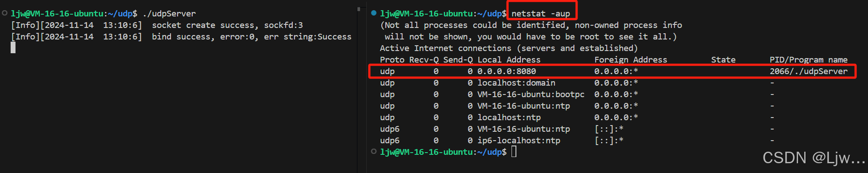
Task: Click the netstat -aup command text
Action: point(541,14)
